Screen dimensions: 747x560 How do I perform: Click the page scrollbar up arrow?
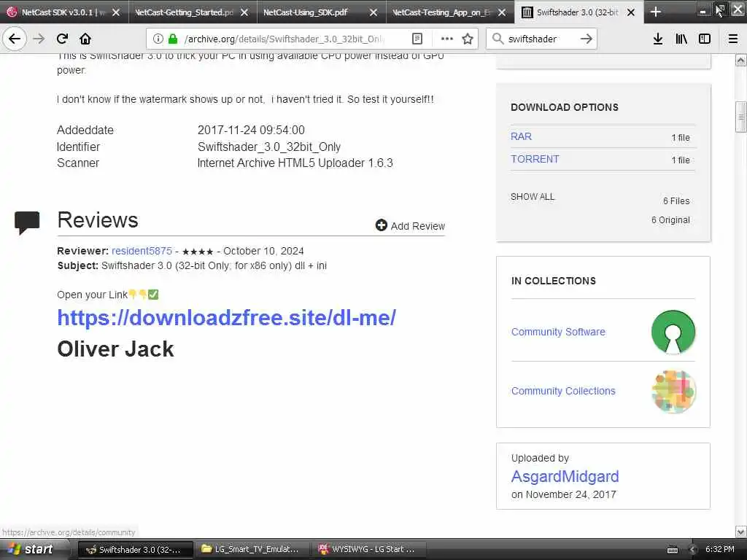pos(741,61)
